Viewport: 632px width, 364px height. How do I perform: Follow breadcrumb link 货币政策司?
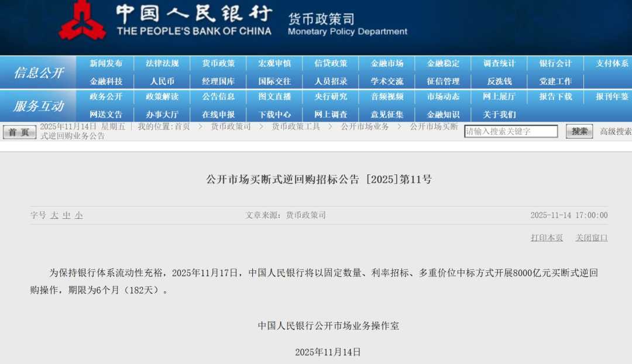coord(231,126)
